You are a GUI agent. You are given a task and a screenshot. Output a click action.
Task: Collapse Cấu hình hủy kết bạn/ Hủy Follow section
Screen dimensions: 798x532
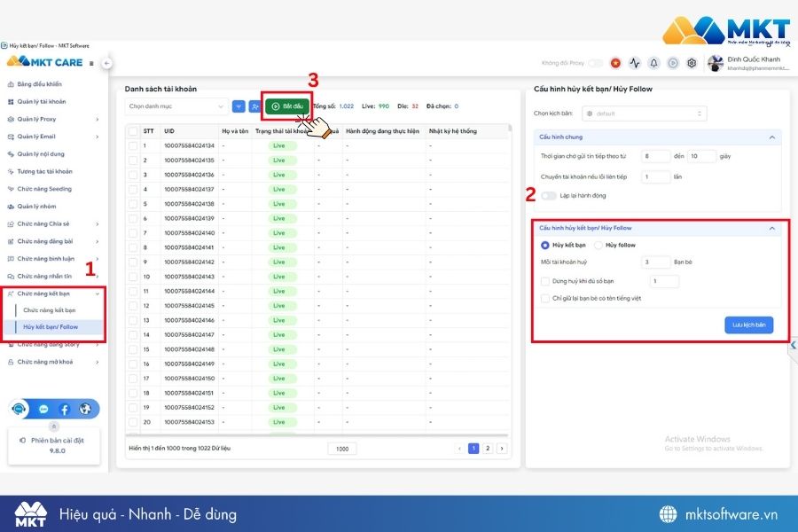pyautogui.click(x=772, y=228)
